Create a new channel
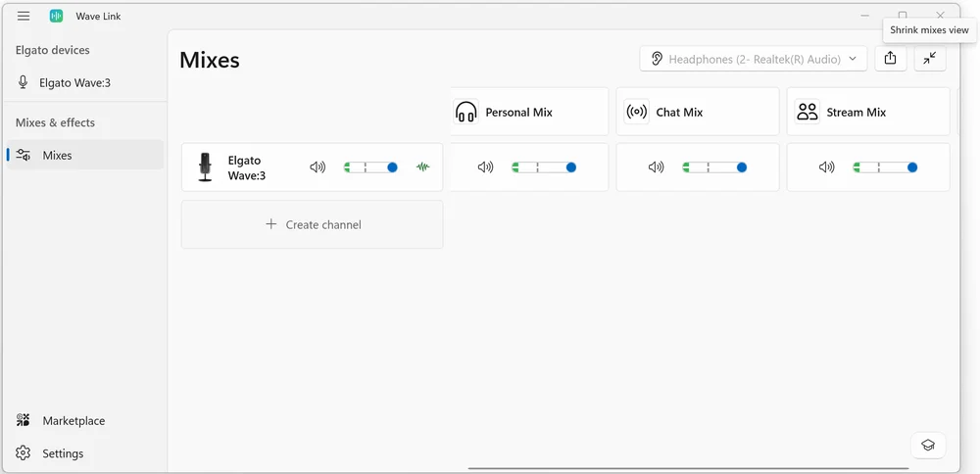 pyautogui.click(x=312, y=224)
